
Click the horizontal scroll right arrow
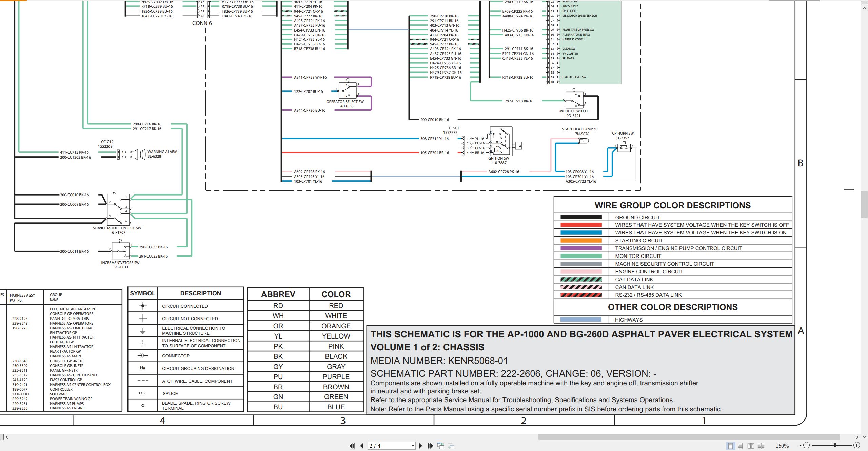click(857, 437)
